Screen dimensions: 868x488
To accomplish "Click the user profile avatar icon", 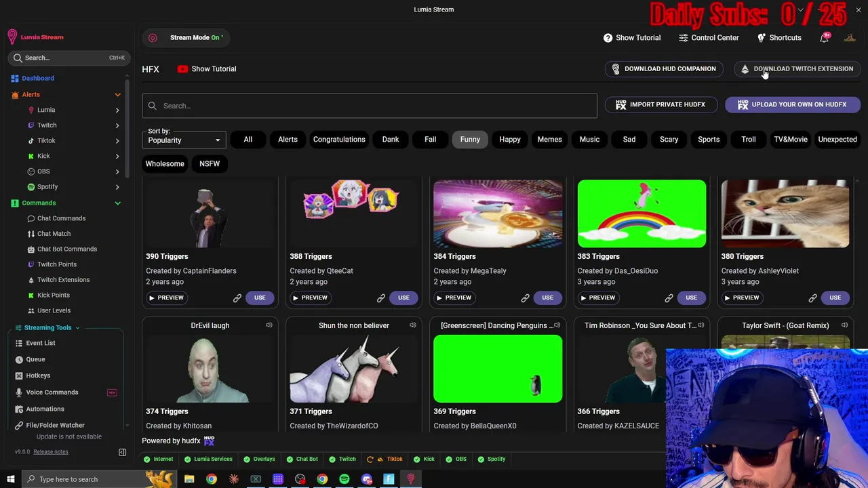I will (x=850, y=38).
